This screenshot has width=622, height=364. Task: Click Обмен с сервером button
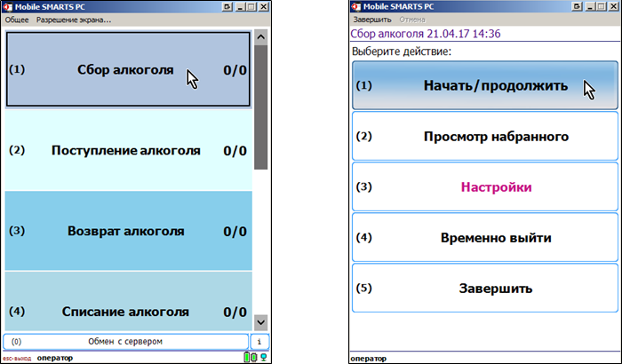(x=126, y=342)
